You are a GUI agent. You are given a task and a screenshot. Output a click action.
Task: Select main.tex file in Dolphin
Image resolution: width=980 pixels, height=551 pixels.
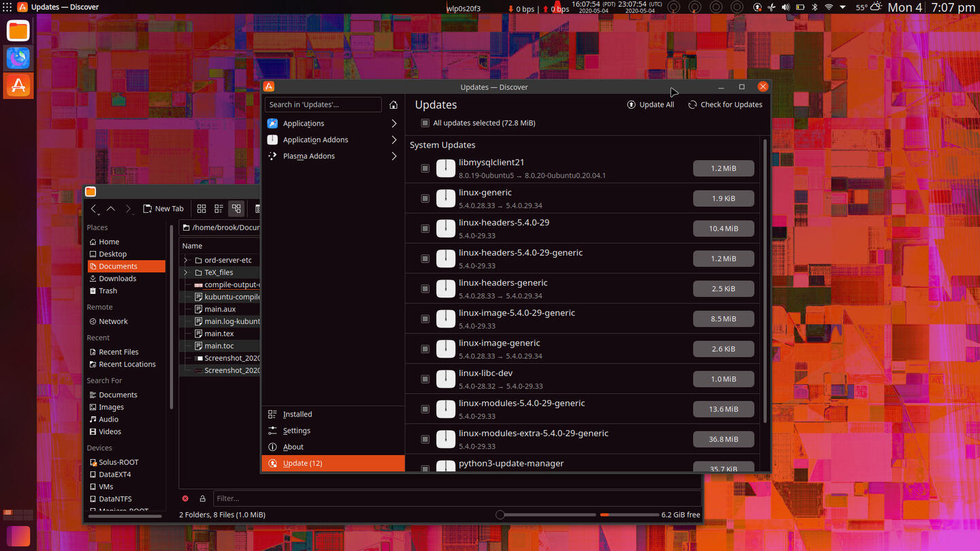[x=220, y=333]
